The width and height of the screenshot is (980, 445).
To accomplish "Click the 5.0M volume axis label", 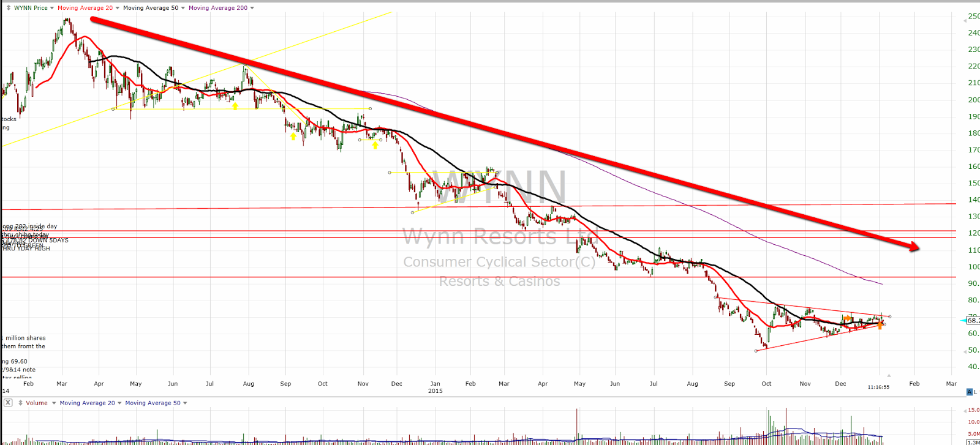I will click(x=974, y=434).
